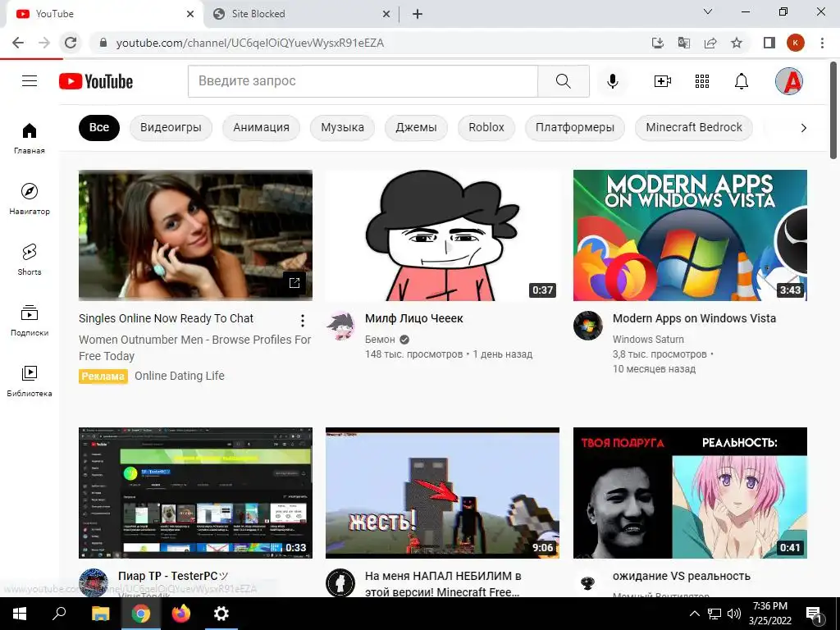Play the жесть Minecraft thumbnail
Screen dimensions: 840x630
442,493
